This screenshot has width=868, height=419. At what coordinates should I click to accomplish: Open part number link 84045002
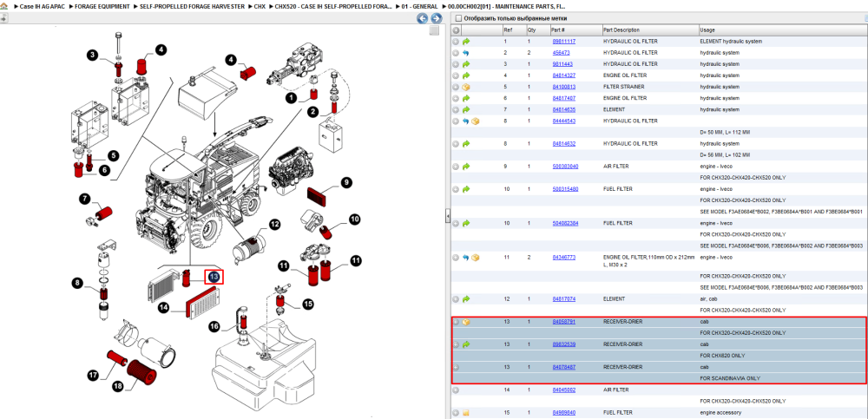tap(564, 390)
